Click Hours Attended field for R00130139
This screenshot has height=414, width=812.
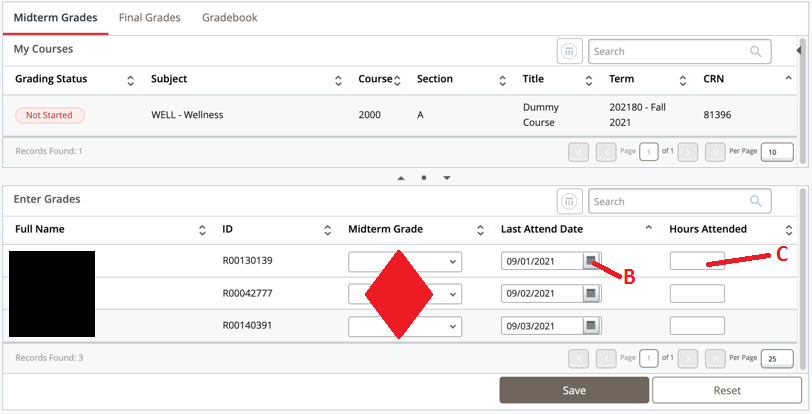point(697,261)
